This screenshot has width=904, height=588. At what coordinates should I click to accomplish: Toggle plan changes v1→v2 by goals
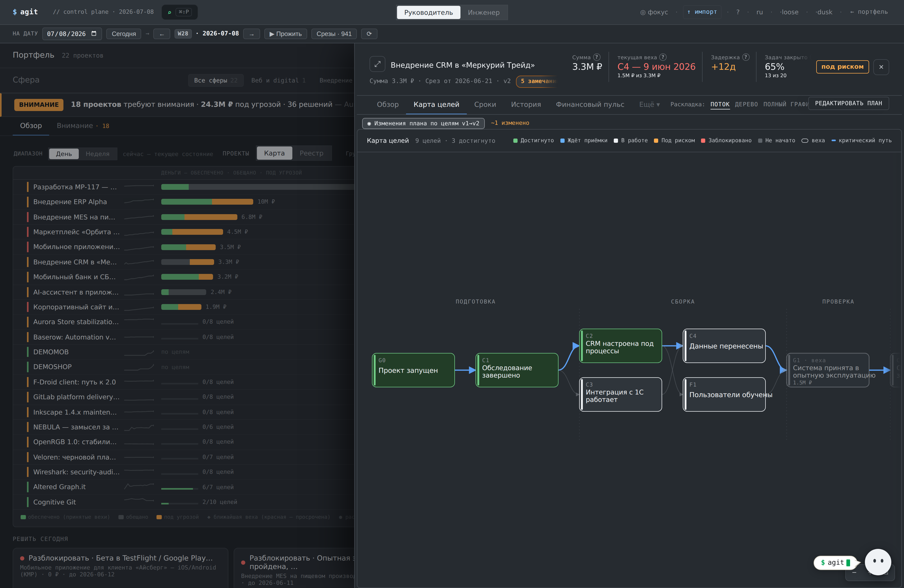(423, 123)
